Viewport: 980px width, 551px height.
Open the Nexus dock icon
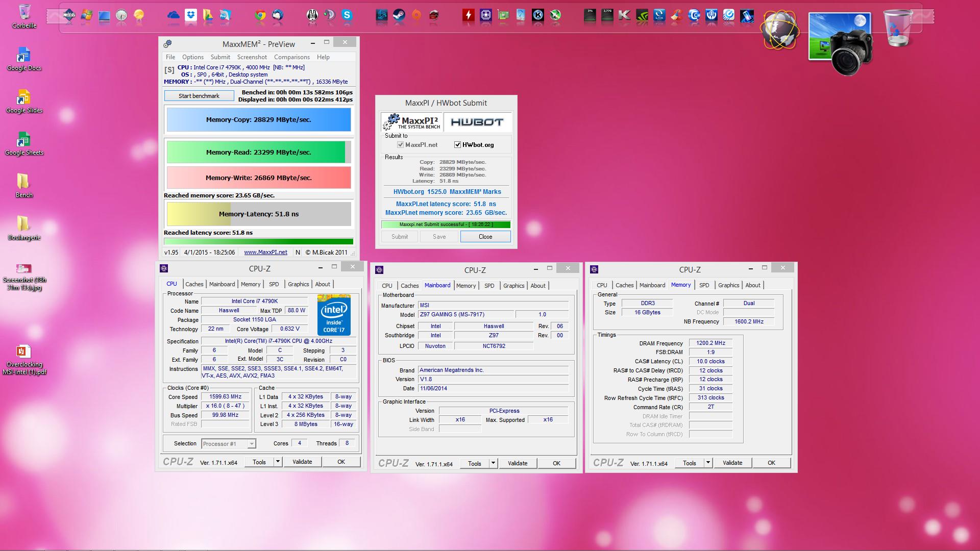tap(69, 15)
